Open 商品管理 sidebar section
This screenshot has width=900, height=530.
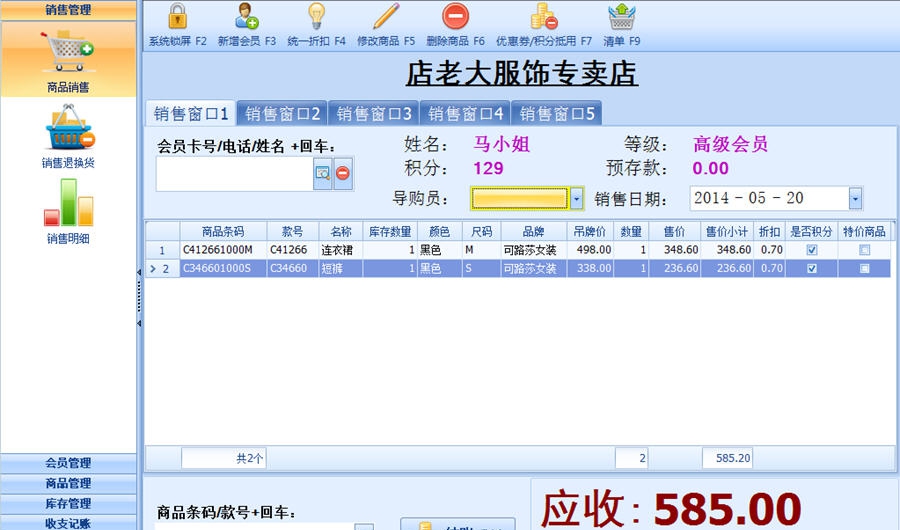[x=68, y=483]
